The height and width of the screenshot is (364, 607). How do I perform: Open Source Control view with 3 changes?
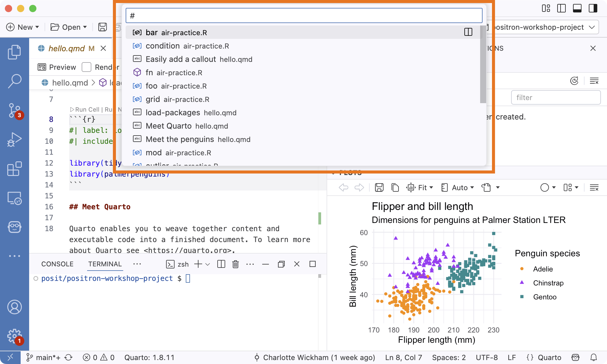tap(14, 110)
